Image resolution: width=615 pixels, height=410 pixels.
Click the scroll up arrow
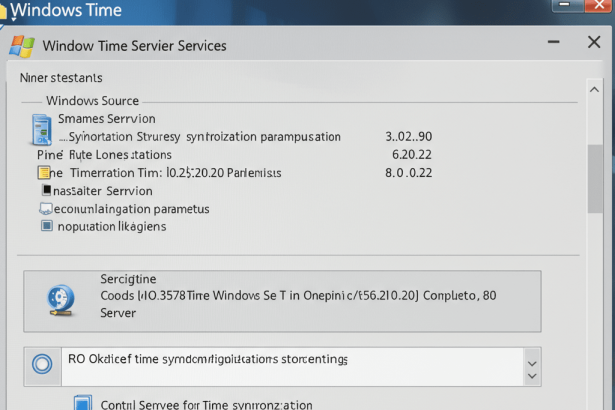pos(594,89)
